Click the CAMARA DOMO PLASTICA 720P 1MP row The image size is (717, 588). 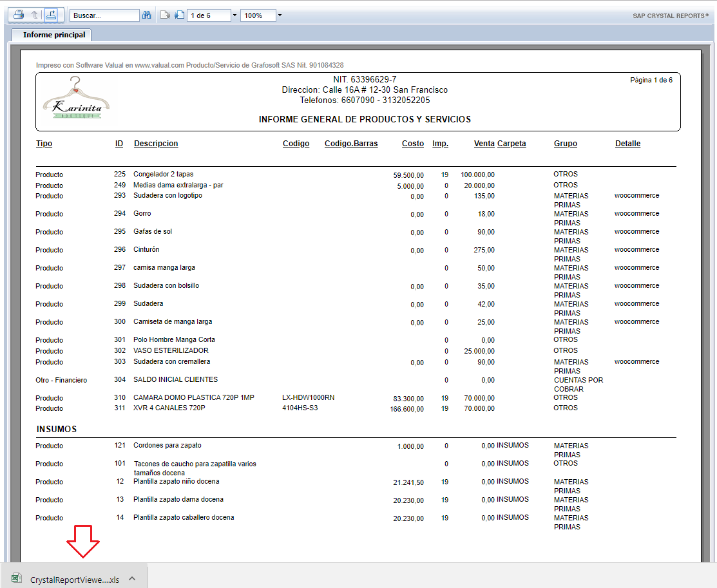coord(193,398)
